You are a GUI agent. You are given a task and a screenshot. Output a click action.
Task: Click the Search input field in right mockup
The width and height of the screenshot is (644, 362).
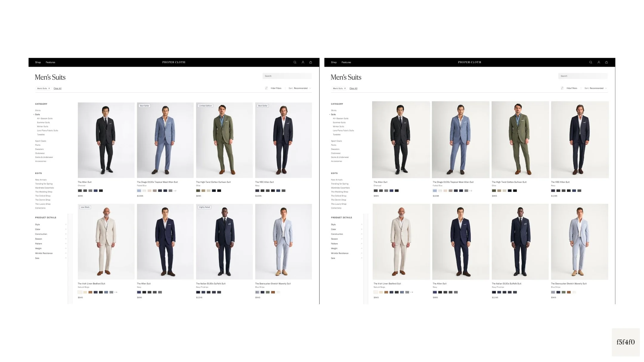(x=583, y=76)
